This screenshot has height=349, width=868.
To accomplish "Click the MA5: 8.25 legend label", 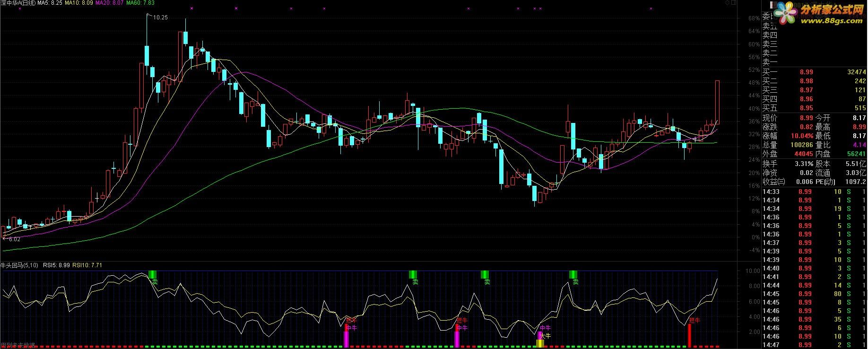I will pyautogui.click(x=50, y=3).
